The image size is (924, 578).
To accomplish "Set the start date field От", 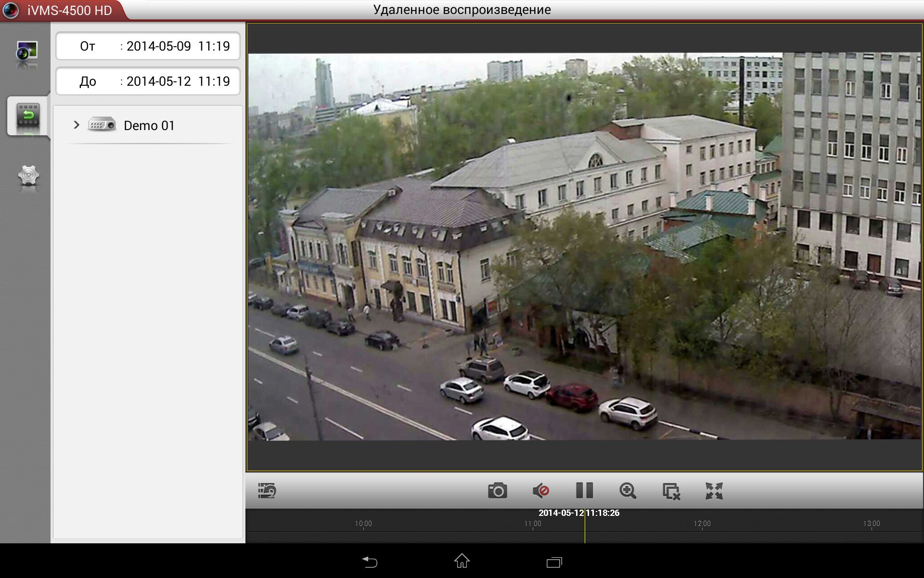I will tap(148, 46).
